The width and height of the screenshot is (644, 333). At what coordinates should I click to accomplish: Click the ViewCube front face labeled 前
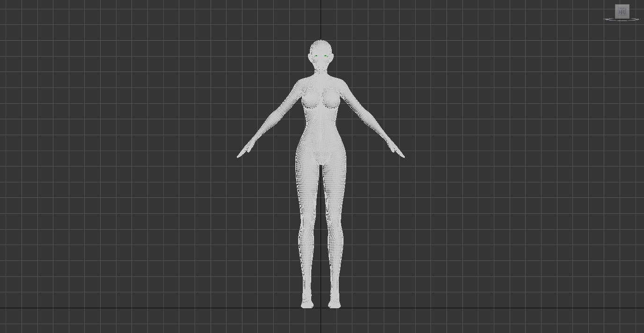(622, 12)
